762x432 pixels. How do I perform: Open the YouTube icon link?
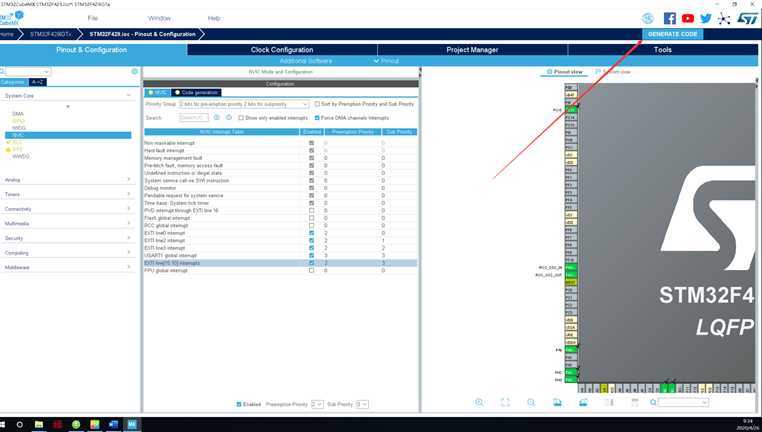point(688,18)
